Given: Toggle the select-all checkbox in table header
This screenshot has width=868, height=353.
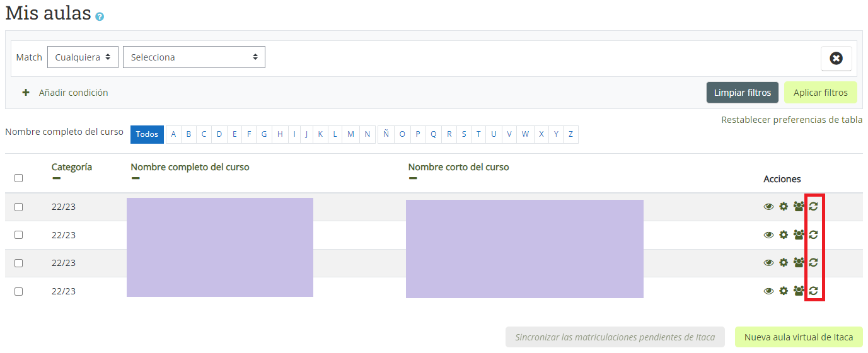Looking at the screenshot, I should (18, 178).
